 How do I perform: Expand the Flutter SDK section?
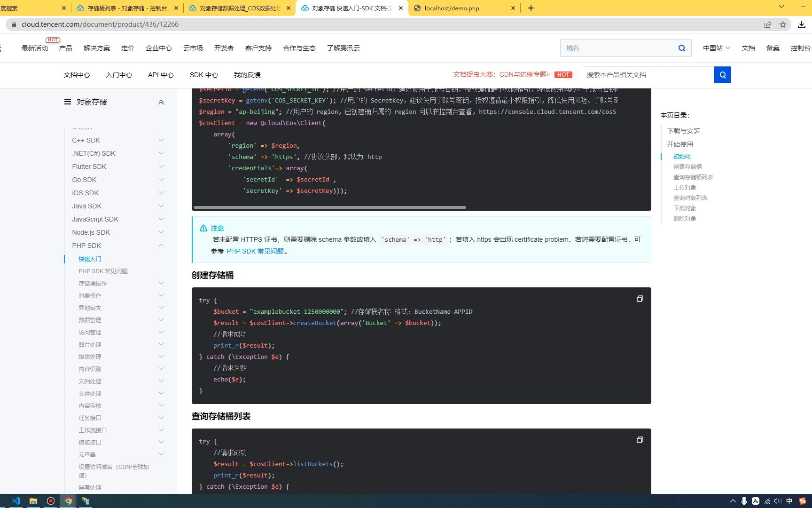(x=161, y=167)
